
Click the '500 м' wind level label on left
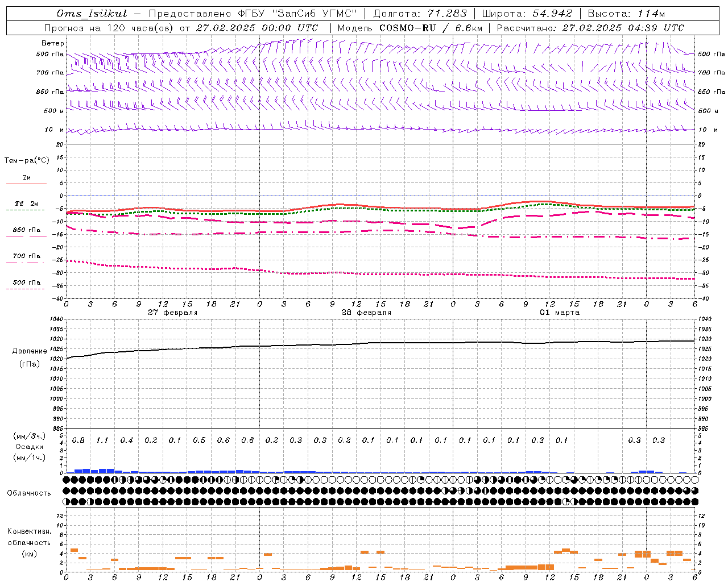54,111
